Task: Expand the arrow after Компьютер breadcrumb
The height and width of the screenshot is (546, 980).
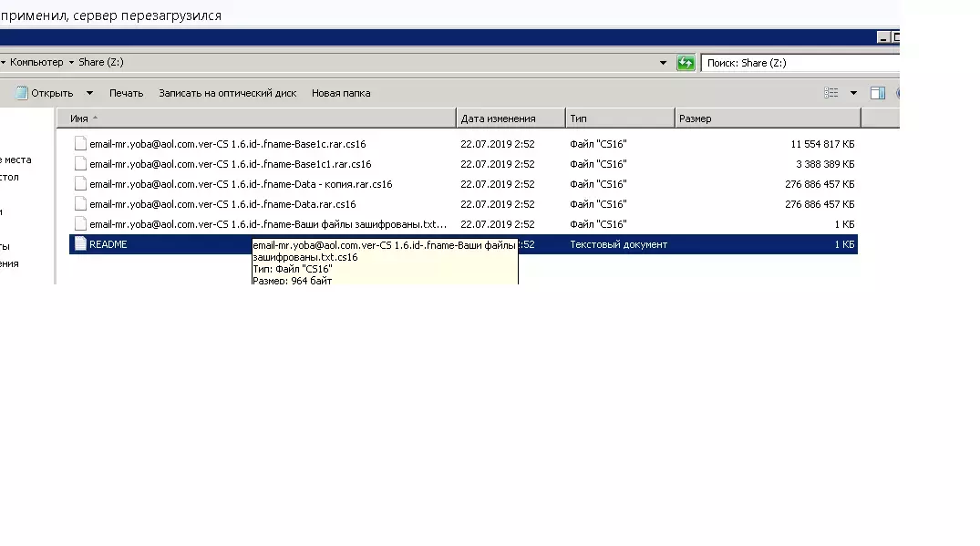Action: [x=70, y=63]
